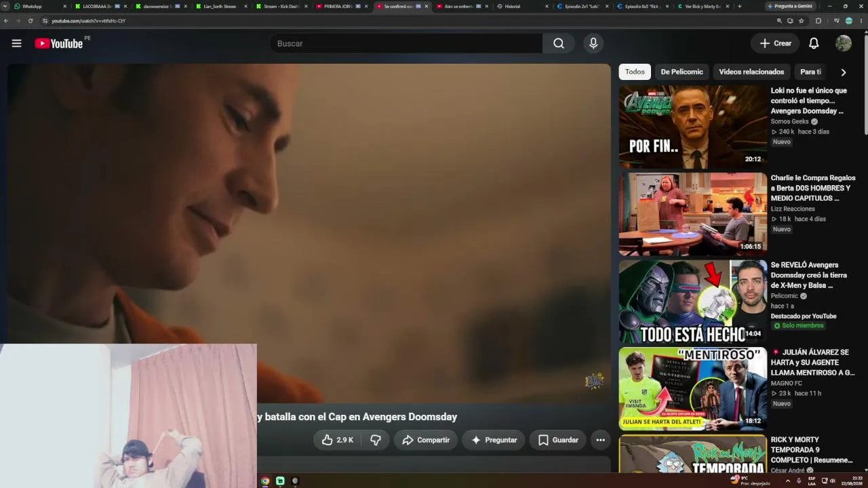Viewport: 868px width, 488px height.
Task: Select the Todos filter chip
Action: coord(635,72)
